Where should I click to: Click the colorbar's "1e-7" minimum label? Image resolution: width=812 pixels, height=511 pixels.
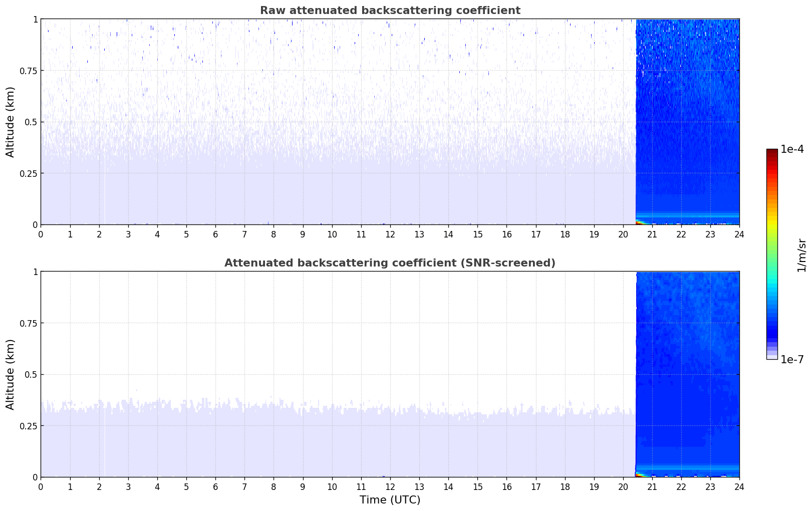pos(791,360)
